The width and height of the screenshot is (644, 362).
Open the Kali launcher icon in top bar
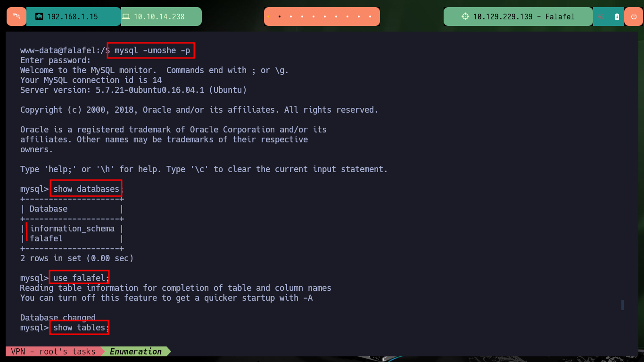[x=17, y=16]
